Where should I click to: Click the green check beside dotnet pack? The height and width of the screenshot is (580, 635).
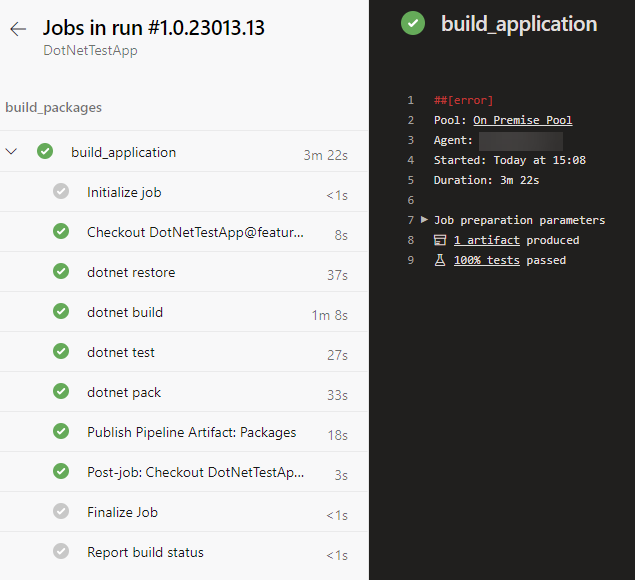point(61,392)
